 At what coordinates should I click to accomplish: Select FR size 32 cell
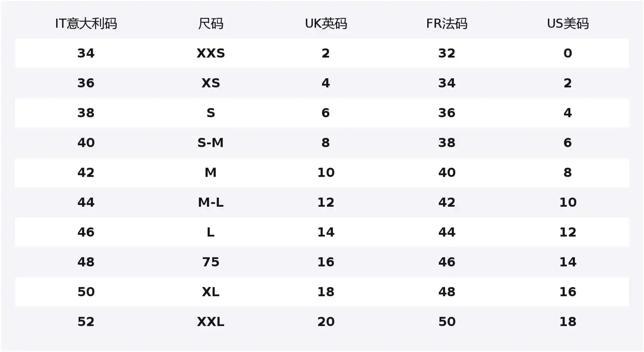(x=447, y=53)
